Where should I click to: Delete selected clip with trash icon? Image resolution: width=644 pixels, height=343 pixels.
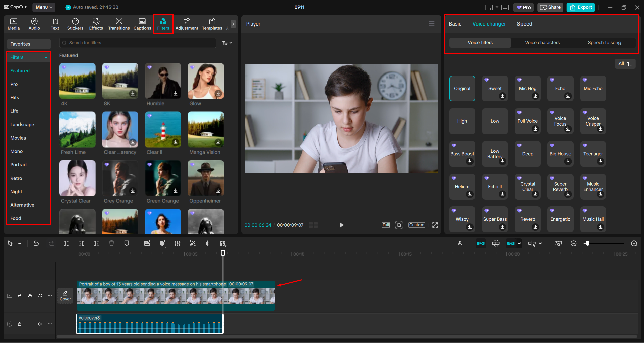[x=111, y=243]
